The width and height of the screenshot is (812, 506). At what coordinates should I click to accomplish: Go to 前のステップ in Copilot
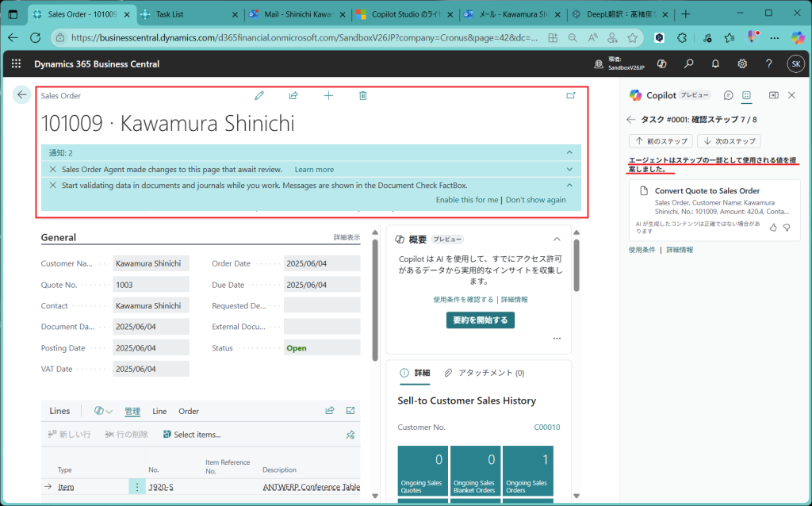coord(661,141)
